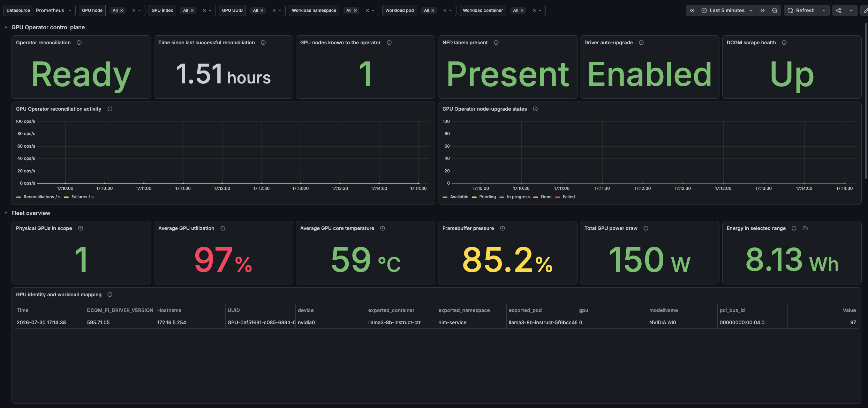Remove the All chip from GPU UUID filter
This screenshot has width=868, height=408.
tap(262, 10)
